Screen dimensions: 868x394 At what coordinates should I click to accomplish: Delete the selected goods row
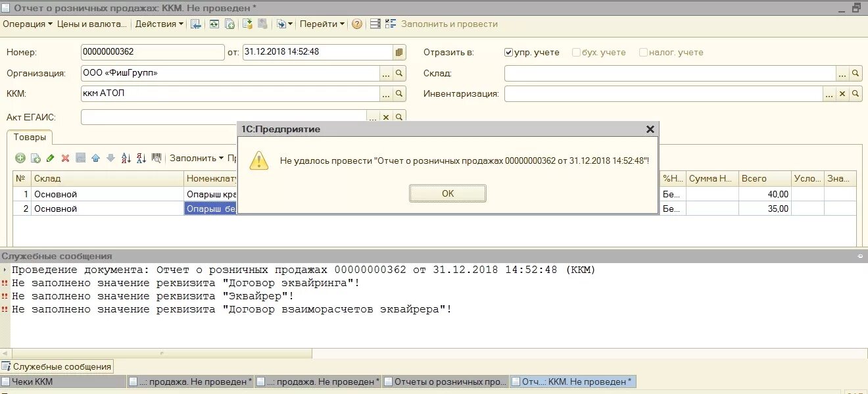point(65,158)
